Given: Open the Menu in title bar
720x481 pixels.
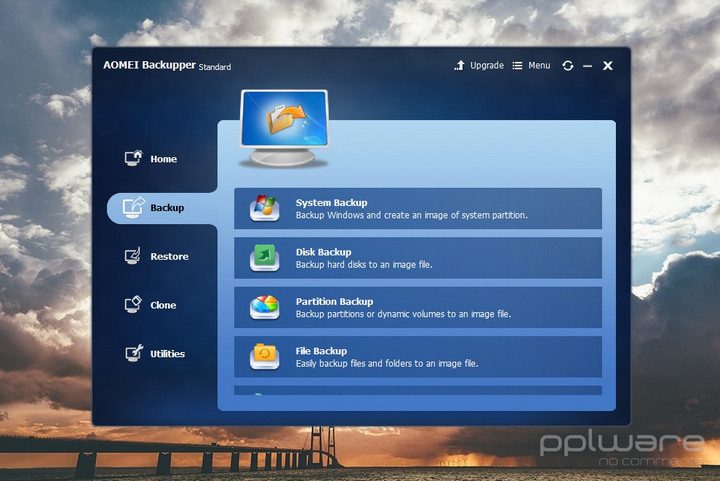Looking at the screenshot, I should (x=531, y=66).
